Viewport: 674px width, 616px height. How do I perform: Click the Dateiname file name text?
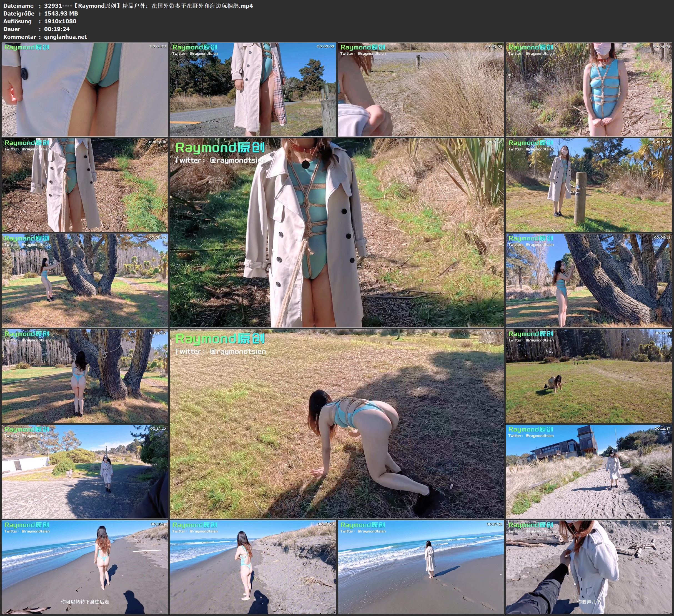click(x=149, y=6)
